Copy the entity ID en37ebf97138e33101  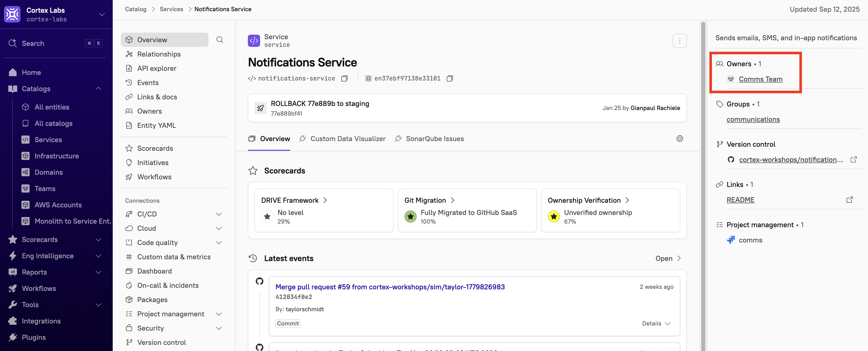pos(450,78)
